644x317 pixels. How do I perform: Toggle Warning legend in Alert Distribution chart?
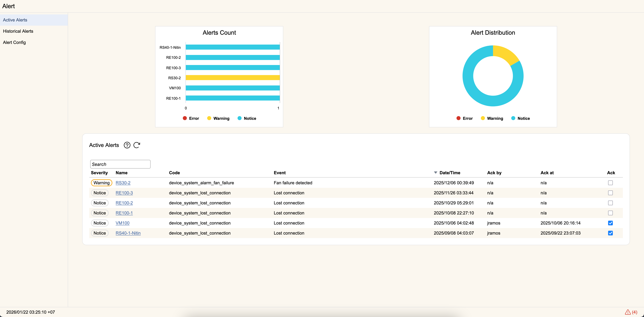click(492, 118)
